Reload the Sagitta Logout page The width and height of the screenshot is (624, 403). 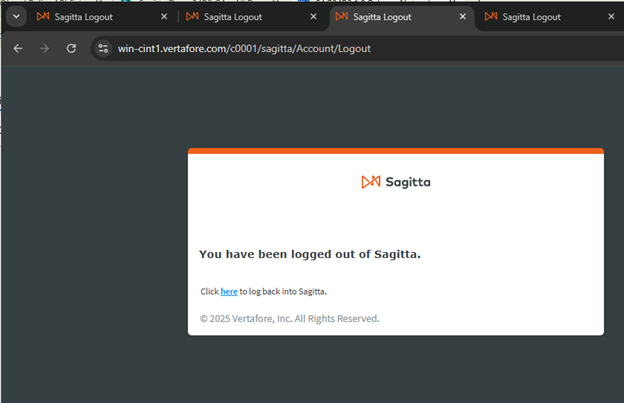71,49
